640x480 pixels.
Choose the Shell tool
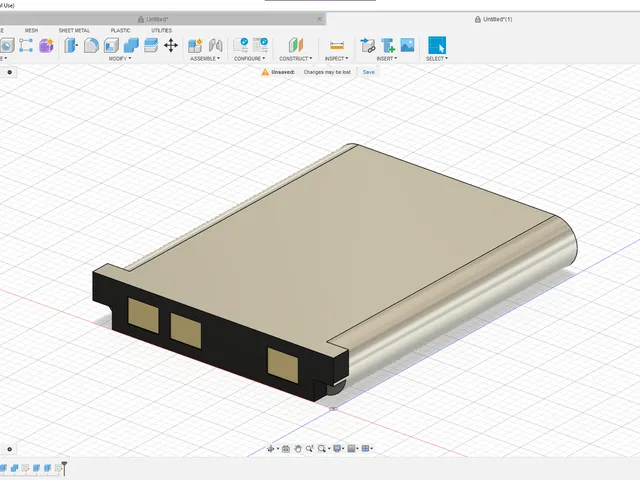click(x=111, y=45)
